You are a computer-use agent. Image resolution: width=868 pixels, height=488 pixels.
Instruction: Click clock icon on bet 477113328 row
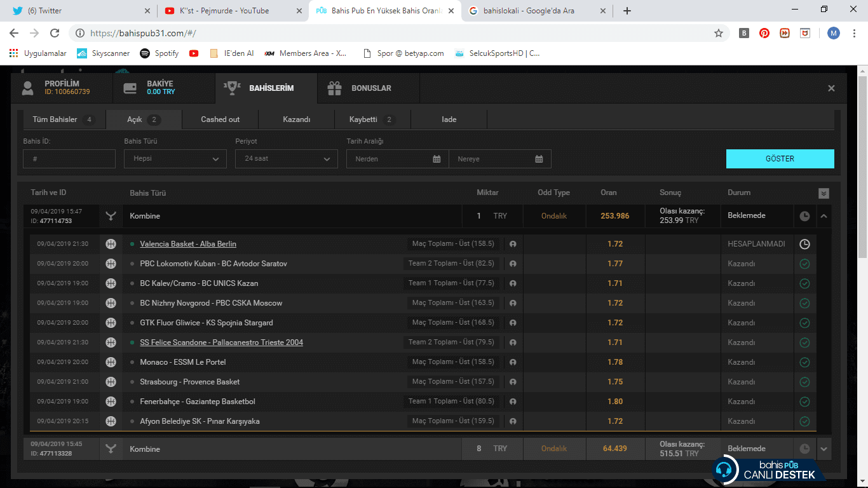(x=804, y=449)
